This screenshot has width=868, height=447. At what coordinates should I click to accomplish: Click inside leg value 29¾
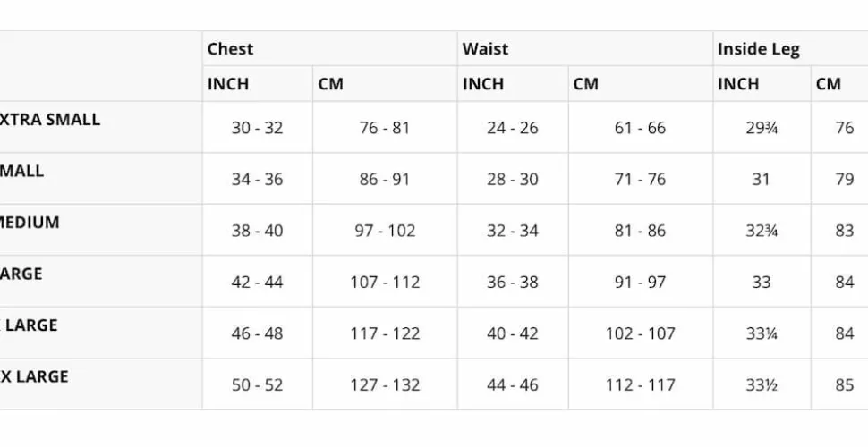(762, 128)
